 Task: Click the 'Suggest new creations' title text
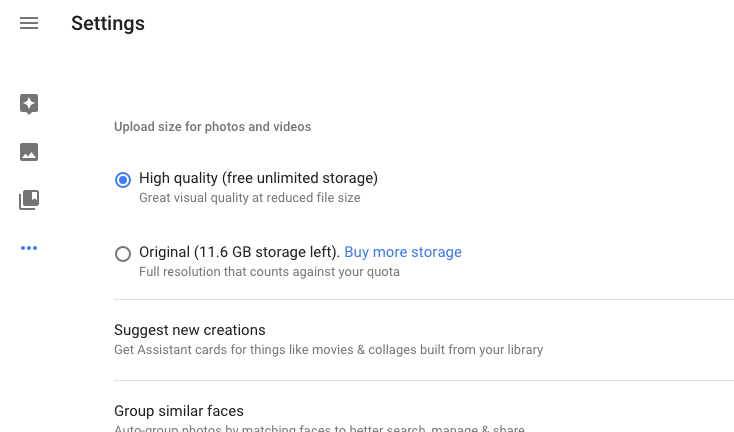click(x=189, y=330)
